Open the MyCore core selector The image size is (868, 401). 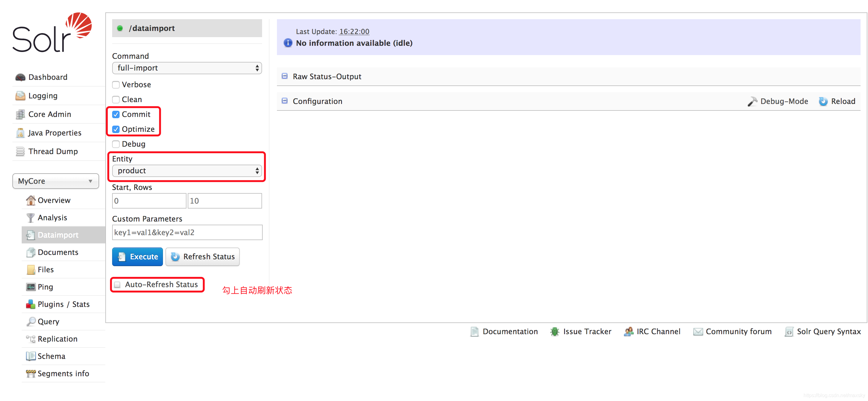pyautogui.click(x=55, y=181)
